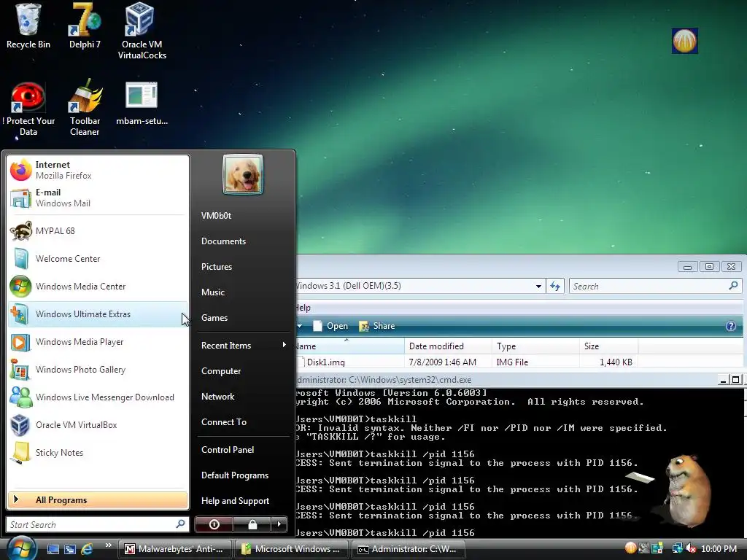Click the network tray icon

676,548
